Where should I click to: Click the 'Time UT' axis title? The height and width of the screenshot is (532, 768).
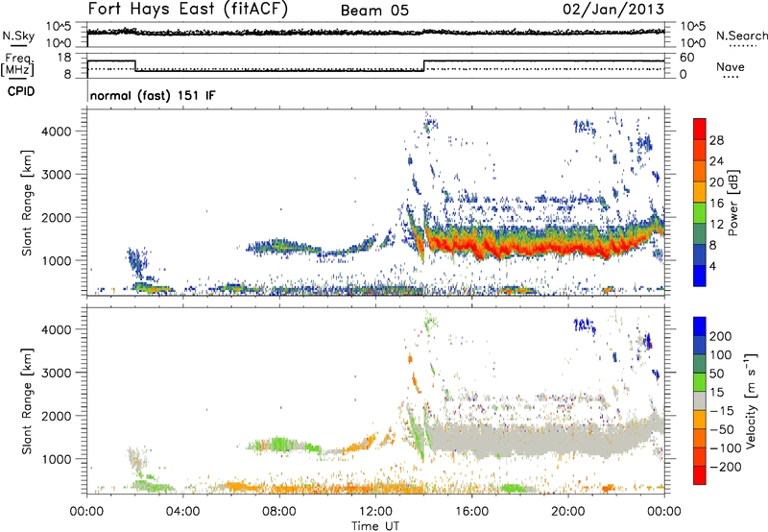(x=375, y=526)
